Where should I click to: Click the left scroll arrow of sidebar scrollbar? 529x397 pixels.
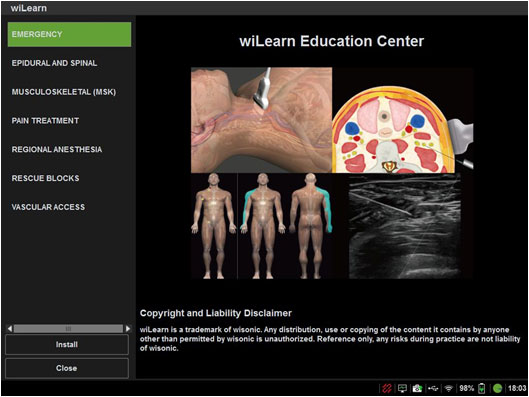click(x=10, y=328)
